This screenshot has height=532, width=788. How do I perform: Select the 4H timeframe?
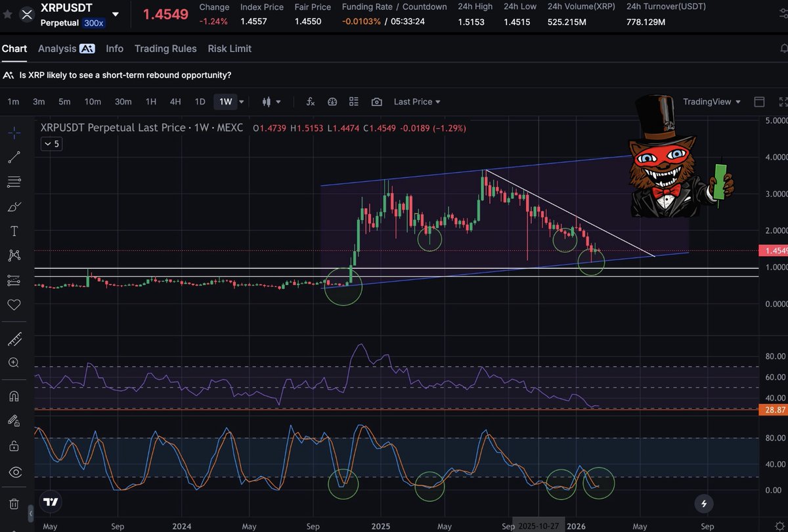tap(175, 102)
